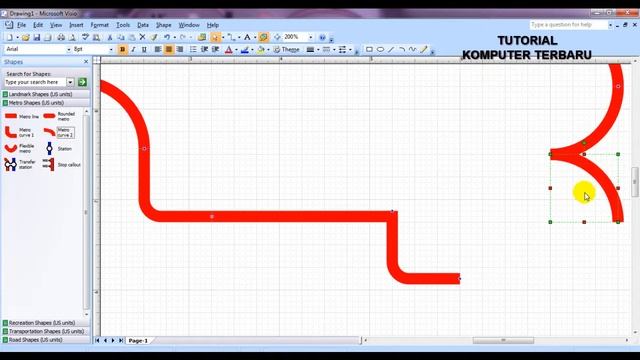The image size is (640, 360).
Task: Select the Pointer tool
Action: (x=215, y=38)
